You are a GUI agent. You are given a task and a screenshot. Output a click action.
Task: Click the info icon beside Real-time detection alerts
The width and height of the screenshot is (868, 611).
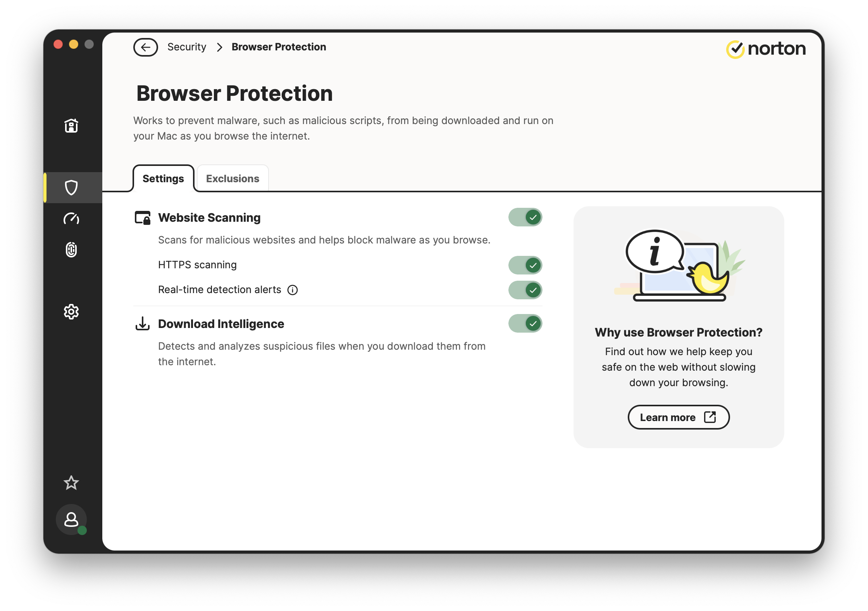[293, 290]
